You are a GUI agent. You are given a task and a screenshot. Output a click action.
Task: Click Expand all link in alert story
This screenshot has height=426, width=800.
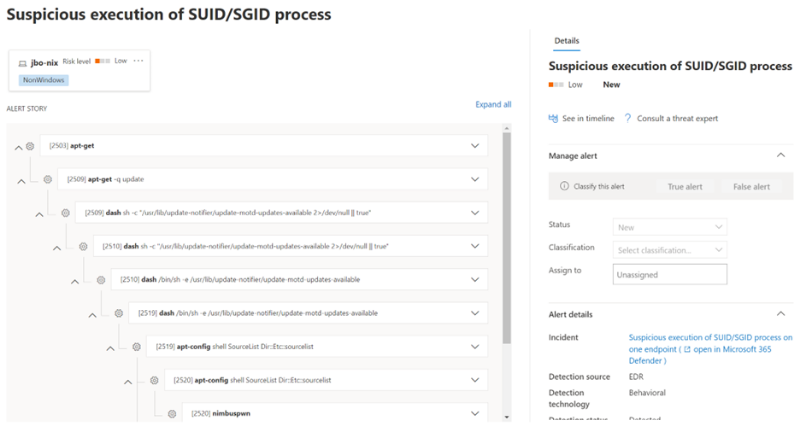click(493, 104)
